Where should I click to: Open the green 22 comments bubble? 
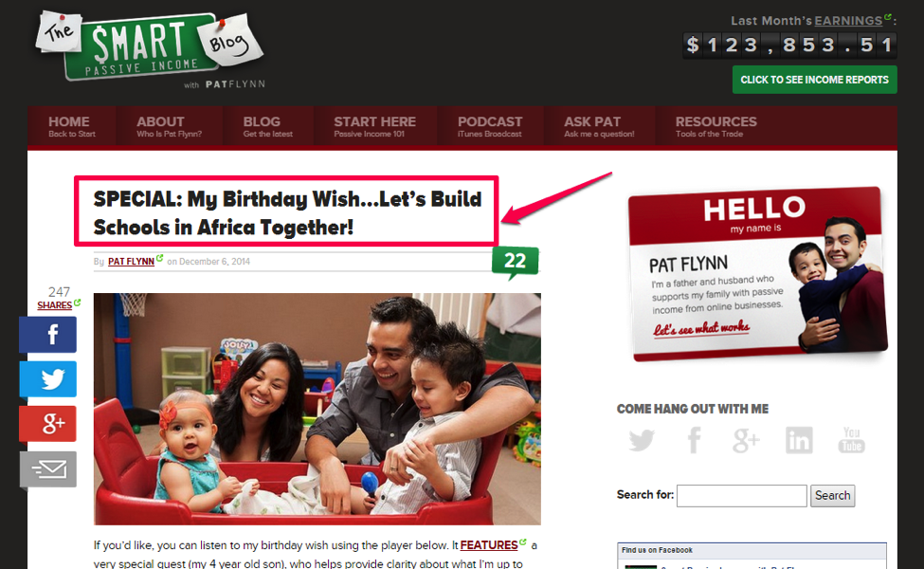[x=515, y=262]
